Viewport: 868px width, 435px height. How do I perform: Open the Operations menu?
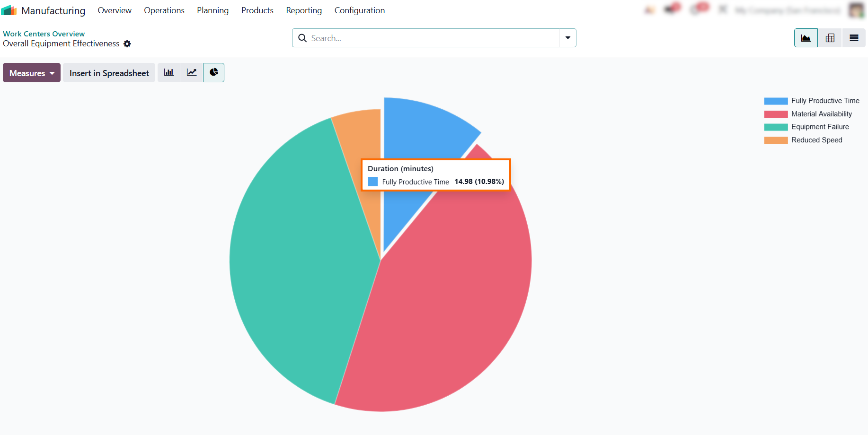click(x=164, y=10)
